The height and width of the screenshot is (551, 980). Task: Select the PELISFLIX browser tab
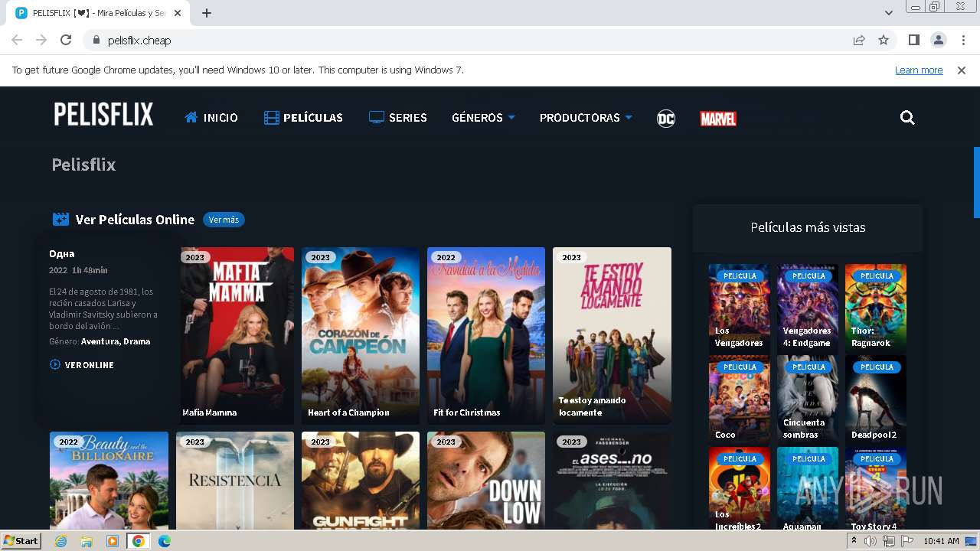click(100, 13)
